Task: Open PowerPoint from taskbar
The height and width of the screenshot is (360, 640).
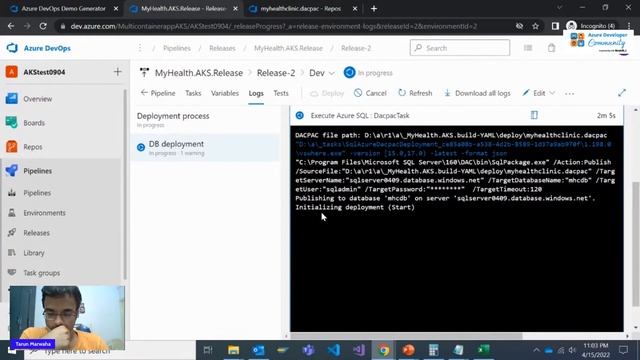Action: 409,350
